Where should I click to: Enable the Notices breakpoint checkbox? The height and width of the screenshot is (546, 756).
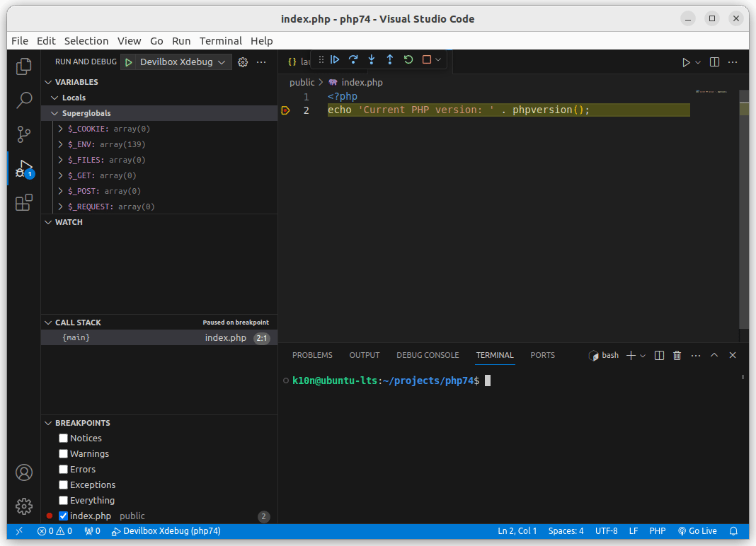[x=64, y=438]
